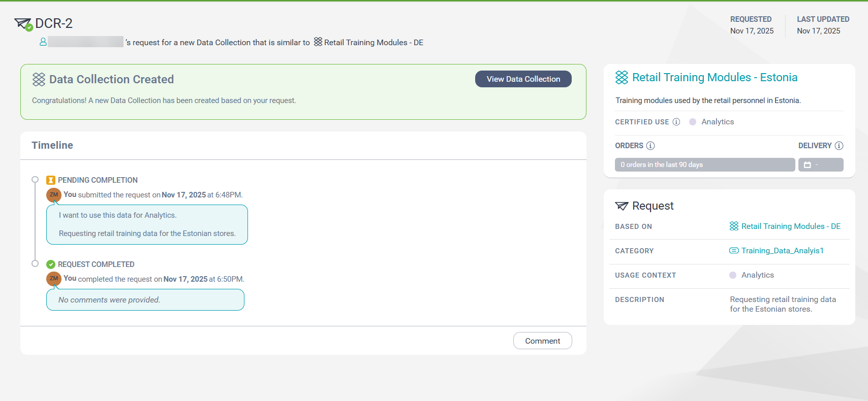Click the ZM avatar on submitted entry

point(54,195)
